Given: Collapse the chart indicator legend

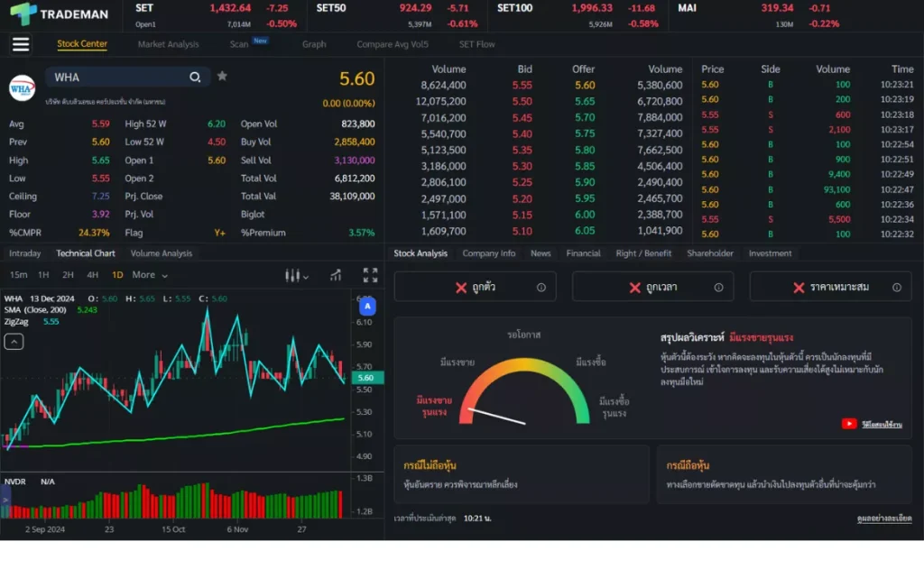Looking at the screenshot, I should click(x=14, y=342).
